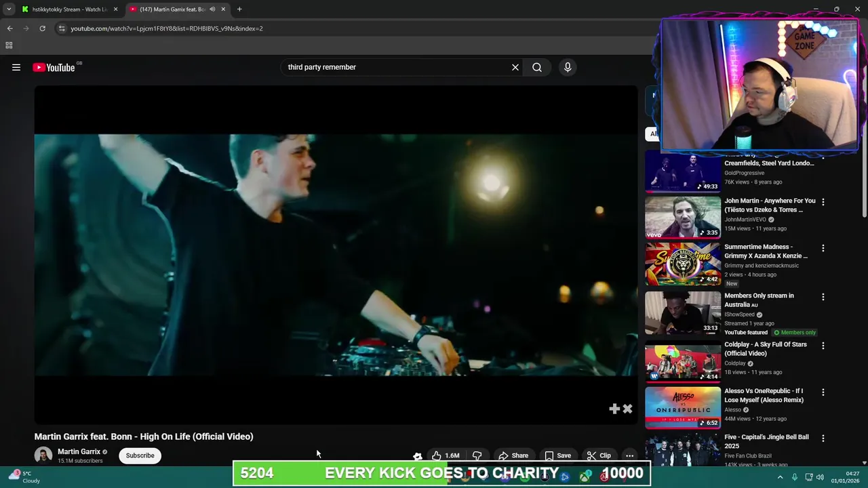Click the video player area
868x488 pixels.
[x=336, y=255]
